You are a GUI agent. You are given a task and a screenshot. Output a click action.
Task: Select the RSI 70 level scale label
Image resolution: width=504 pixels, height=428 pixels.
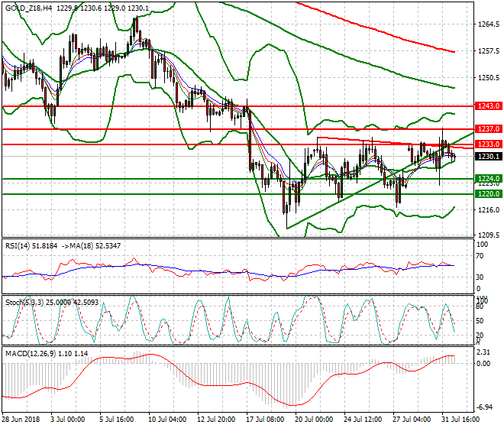pyautogui.click(x=480, y=256)
